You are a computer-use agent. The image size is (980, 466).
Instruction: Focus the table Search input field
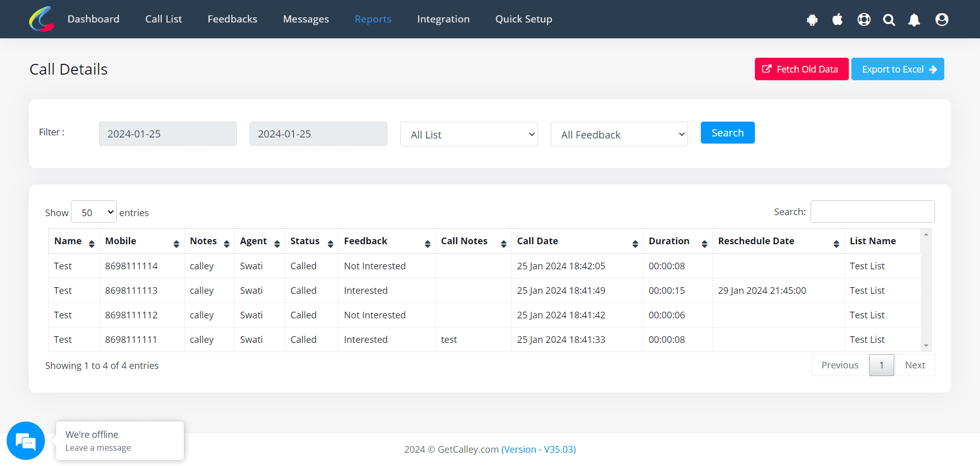coord(872,212)
